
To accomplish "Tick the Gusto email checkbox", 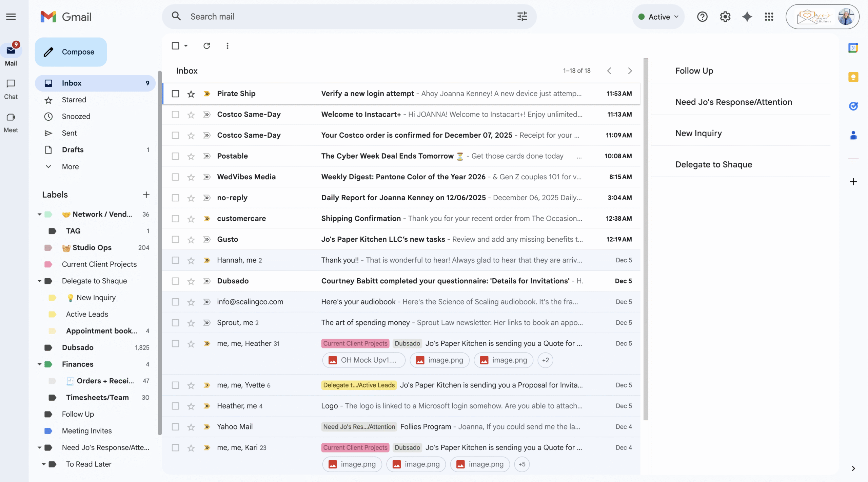I will point(175,240).
